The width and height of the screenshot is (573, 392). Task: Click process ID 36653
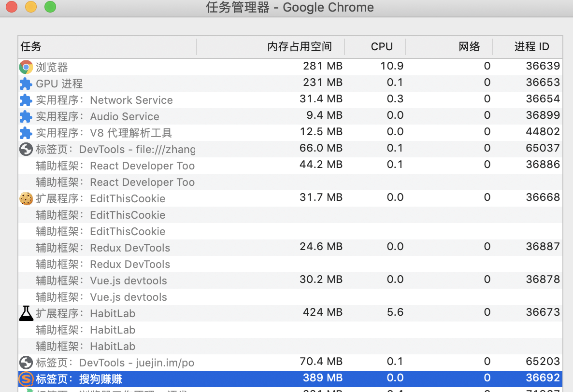(x=543, y=83)
